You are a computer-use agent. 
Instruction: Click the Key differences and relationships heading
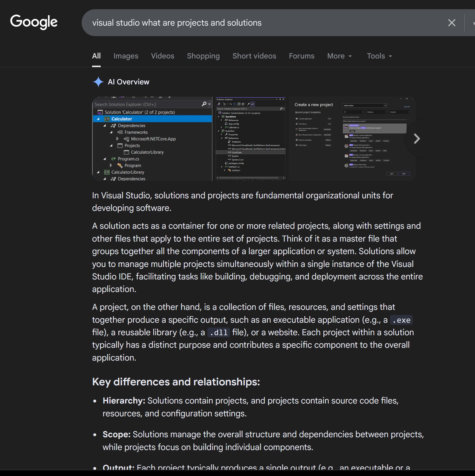[176, 382]
